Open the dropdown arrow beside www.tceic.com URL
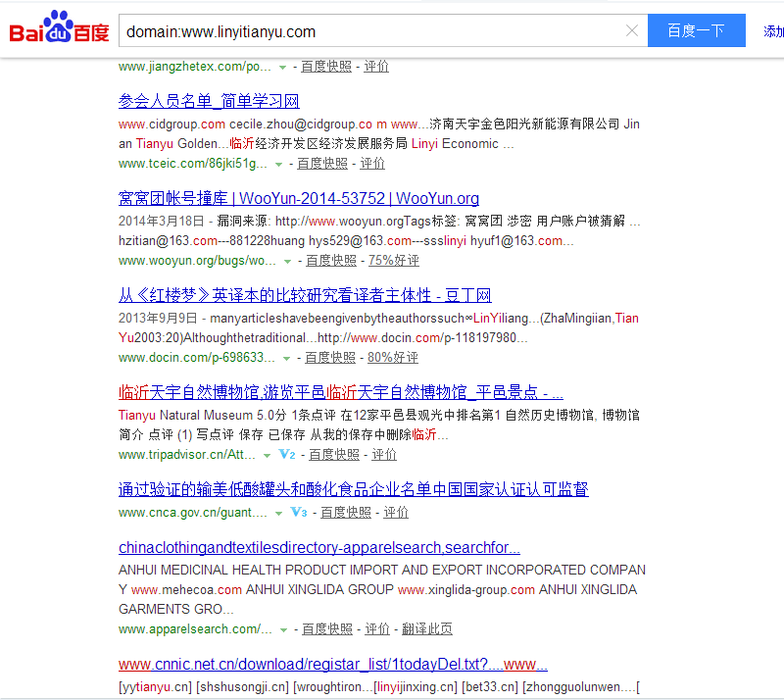 (x=278, y=164)
